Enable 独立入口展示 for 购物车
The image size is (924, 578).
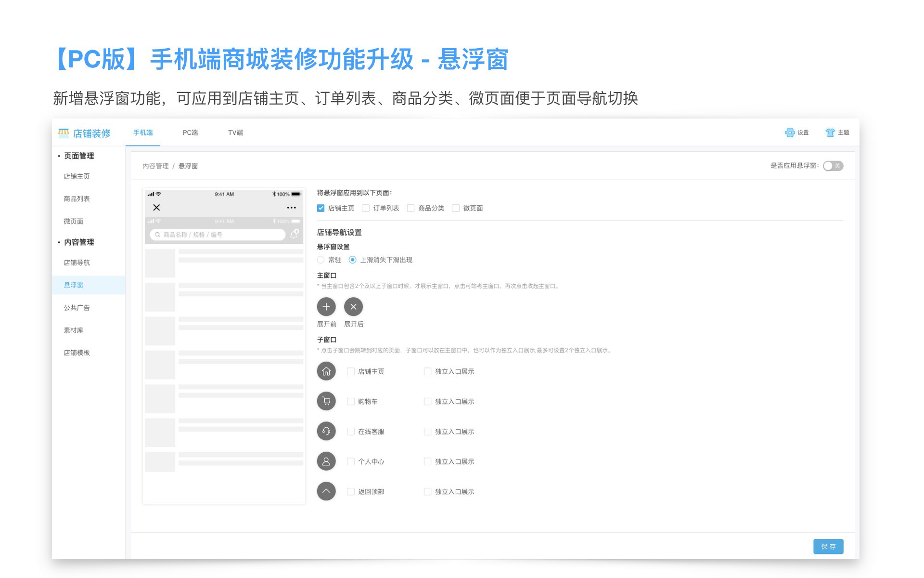427,401
